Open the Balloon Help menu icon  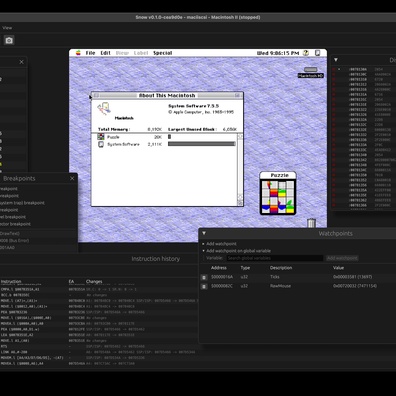pos(306,53)
